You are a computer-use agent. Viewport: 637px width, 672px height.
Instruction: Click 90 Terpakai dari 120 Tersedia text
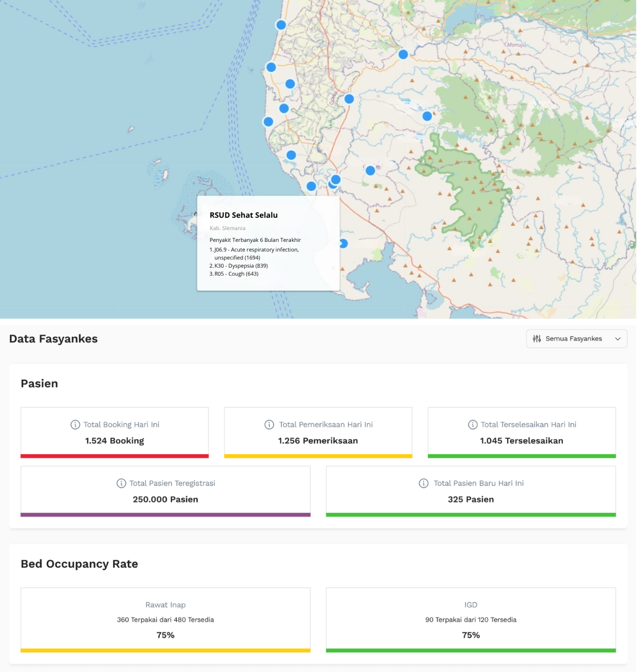(x=471, y=620)
